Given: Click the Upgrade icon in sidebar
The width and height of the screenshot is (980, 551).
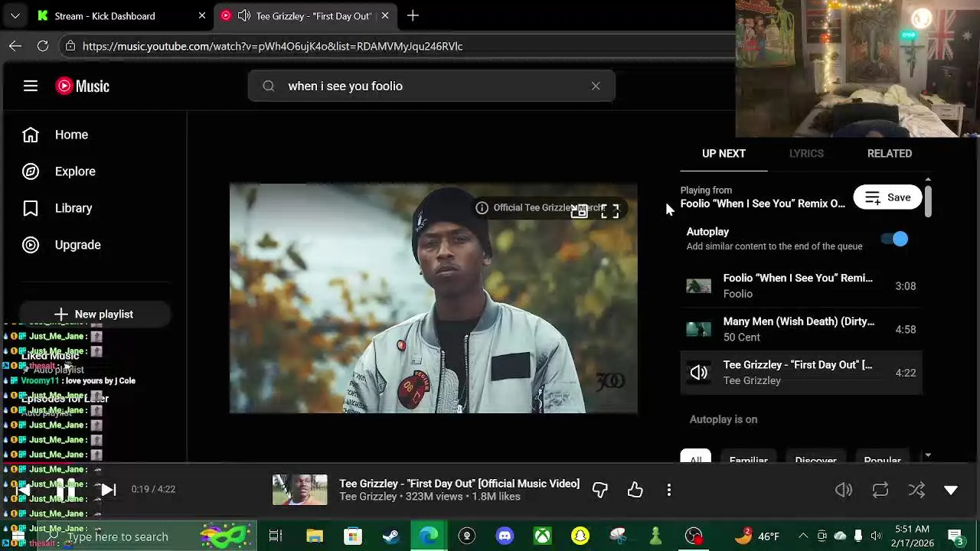Looking at the screenshot, I should pyautogui.click(x=31, y=245).
